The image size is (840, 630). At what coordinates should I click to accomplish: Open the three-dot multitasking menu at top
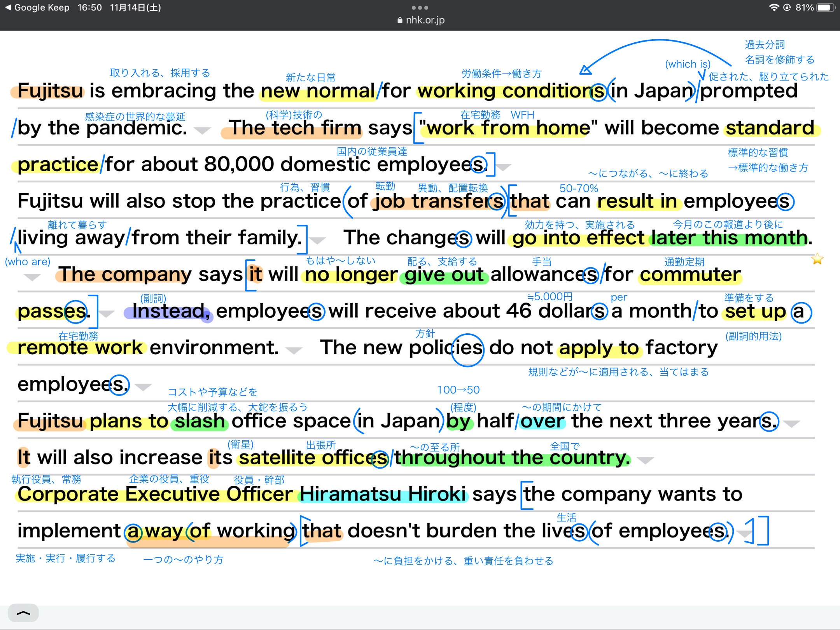(420, 7)
